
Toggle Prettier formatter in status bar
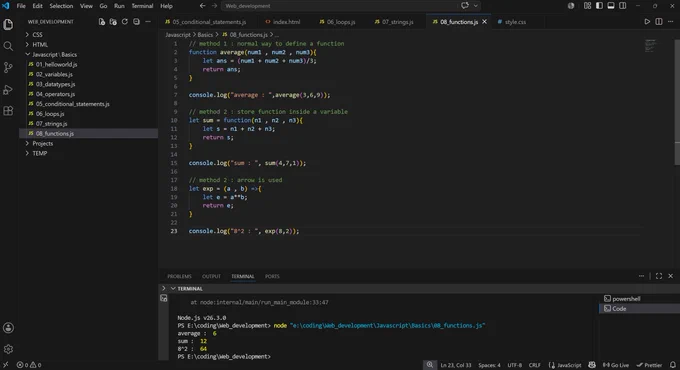click(x=649, y=365)
